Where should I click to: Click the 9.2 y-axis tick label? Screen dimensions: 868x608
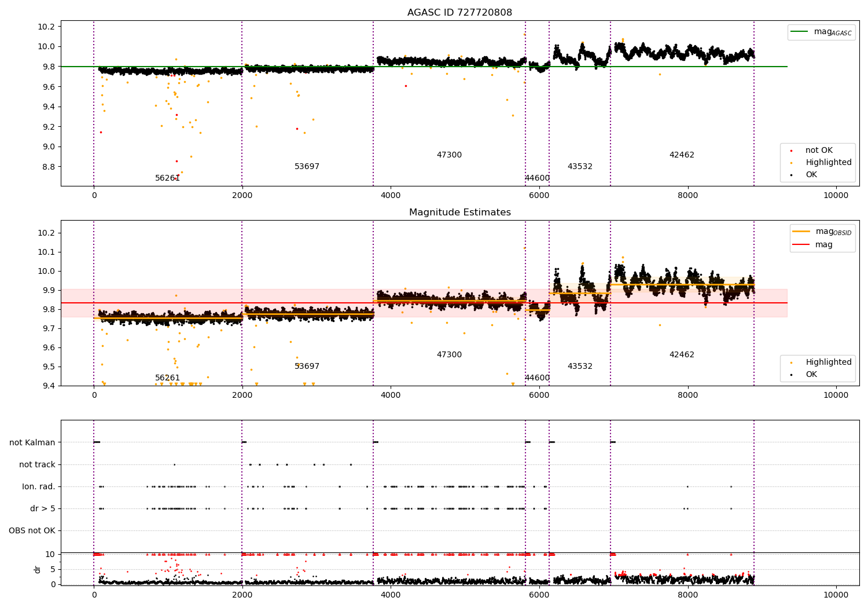[x=48, y=127]
